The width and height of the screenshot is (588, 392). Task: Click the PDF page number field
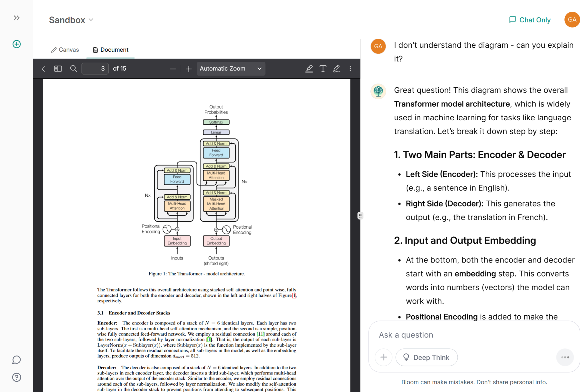[x=95, y=69]
